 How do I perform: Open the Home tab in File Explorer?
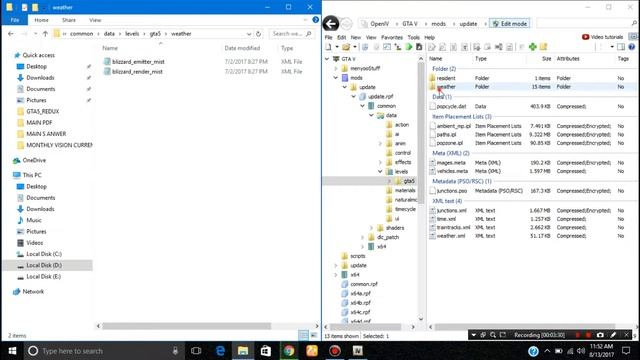click(41, 20)
